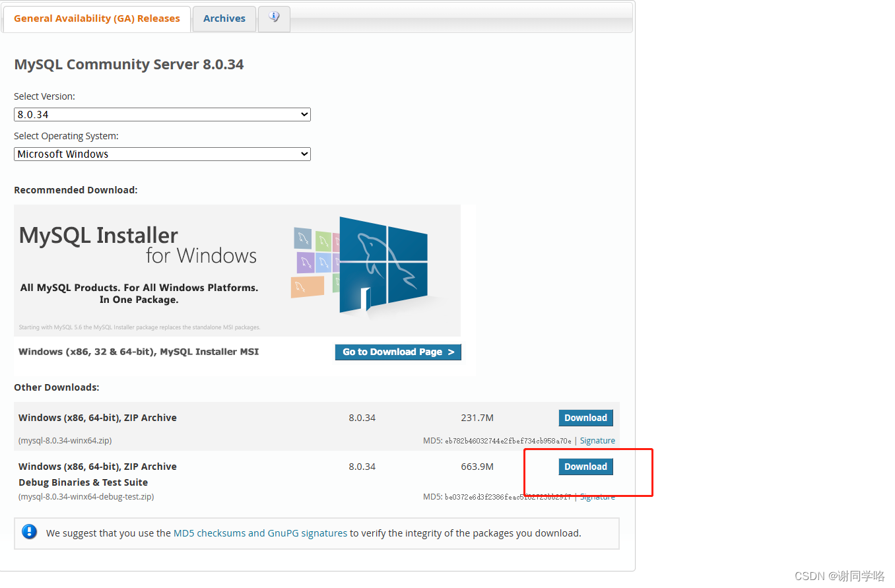Image resolution: width=895 pixels, height=588 pixels.
Task: Download the Debug Binaries & Test Suite package
Action: tap(585, 467)
